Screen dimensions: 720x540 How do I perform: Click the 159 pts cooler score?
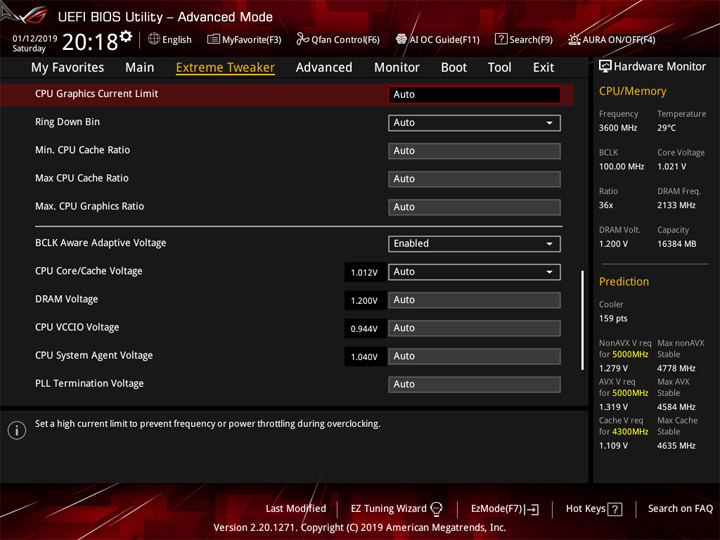(x=613, y=318)
